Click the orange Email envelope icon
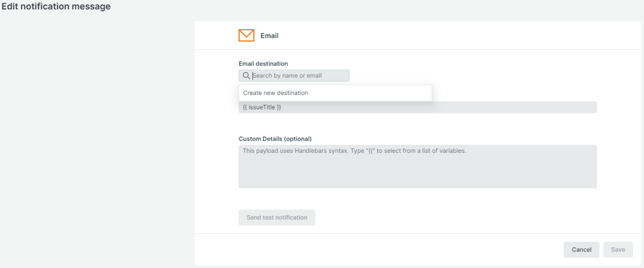 click(x=246, y=35)
